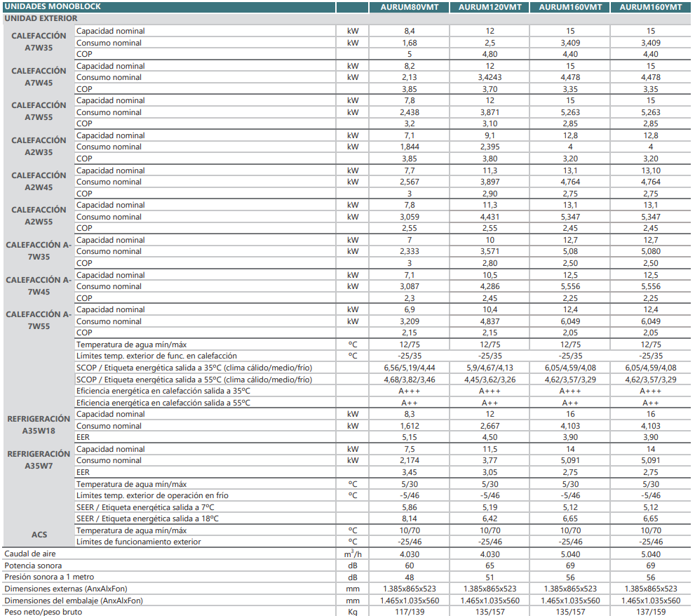The height and width of the screenshot is (616, 695).
Task: Select the 1,844 consumption value
Action: coord(409,147)
